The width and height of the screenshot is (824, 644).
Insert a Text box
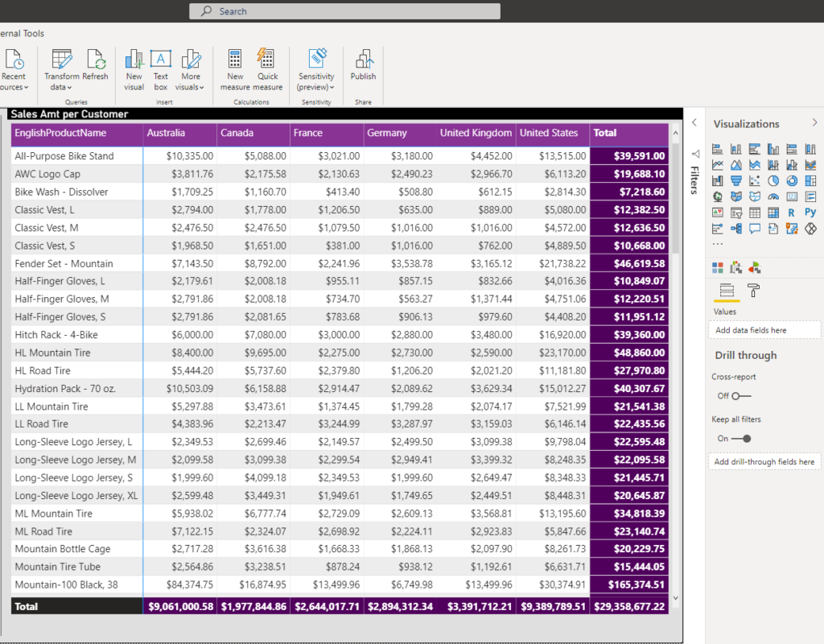(161, 70)
